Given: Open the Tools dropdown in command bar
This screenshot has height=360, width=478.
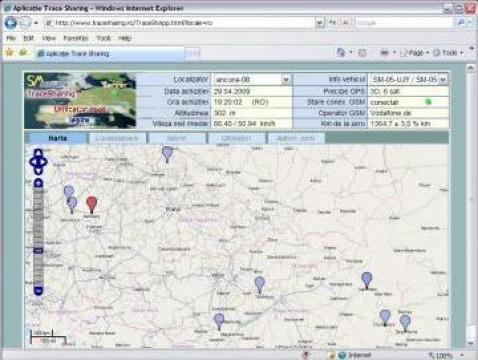Looking at the screenshot, I should 448,53.
